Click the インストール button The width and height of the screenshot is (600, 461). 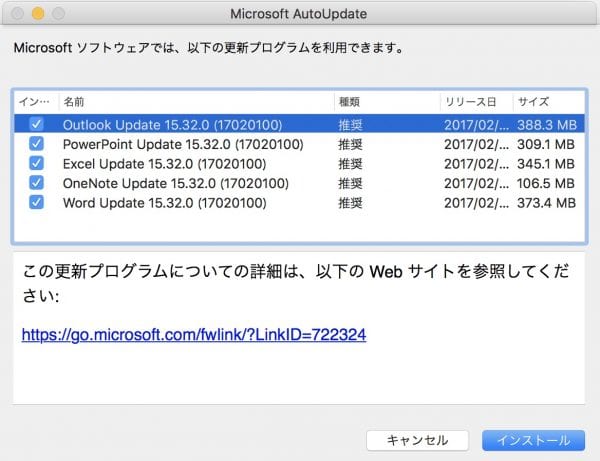pyautogui.click(x=533, y=440)
